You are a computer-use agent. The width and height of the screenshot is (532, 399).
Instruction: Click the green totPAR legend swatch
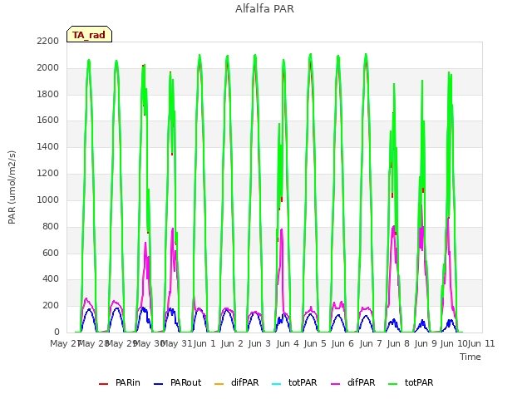[392, 384]
